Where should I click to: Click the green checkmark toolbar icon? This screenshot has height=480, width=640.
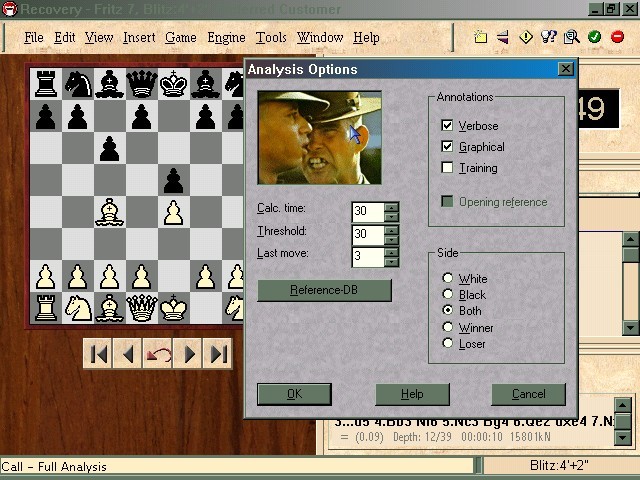(x=594, y=37)
